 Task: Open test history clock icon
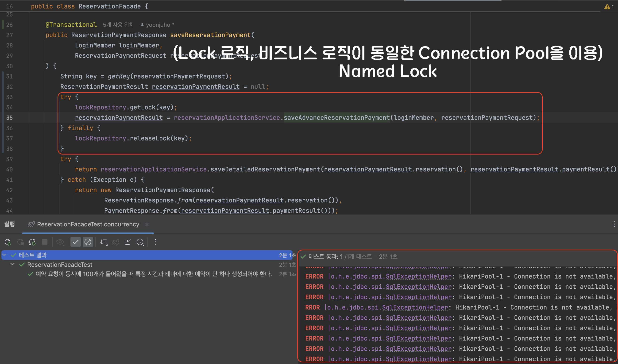(x=140, y=242)
